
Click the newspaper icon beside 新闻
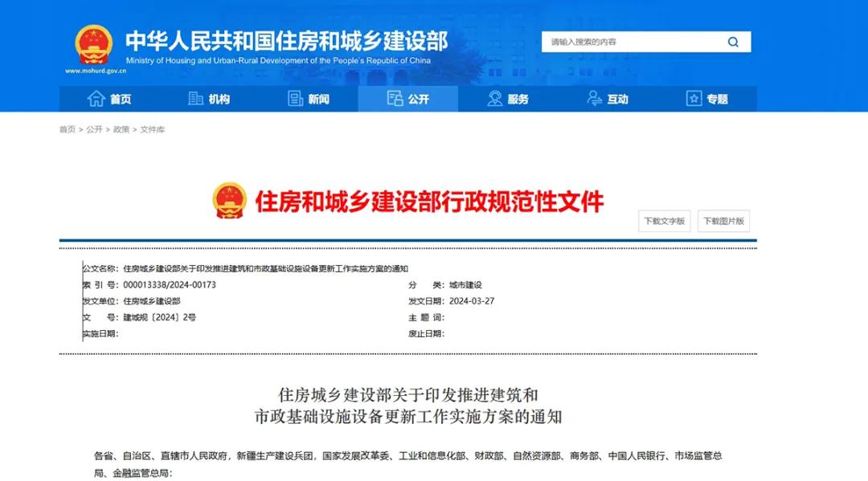pos(296,99)
